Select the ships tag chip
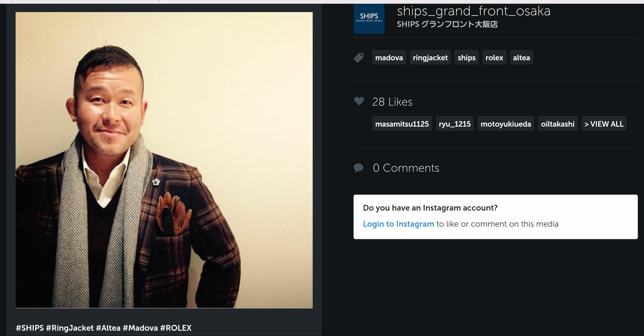Viewport: 644px width, 336px height. click(x=466, y=58)
